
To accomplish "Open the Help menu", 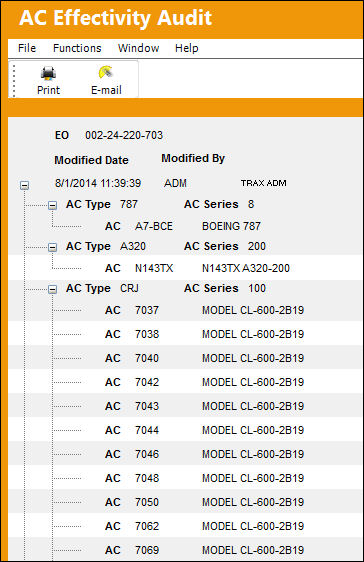I will tap(186, 48).
